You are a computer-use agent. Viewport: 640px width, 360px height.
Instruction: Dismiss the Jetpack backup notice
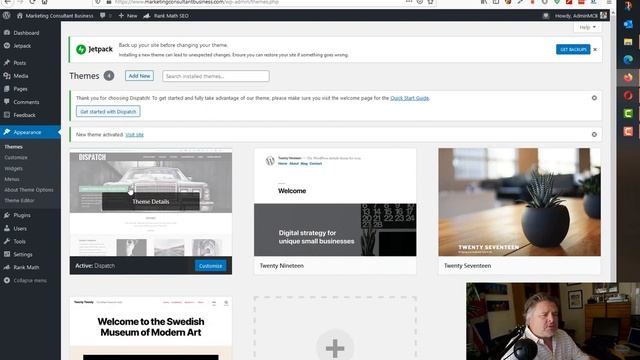[x=595, y=49]
